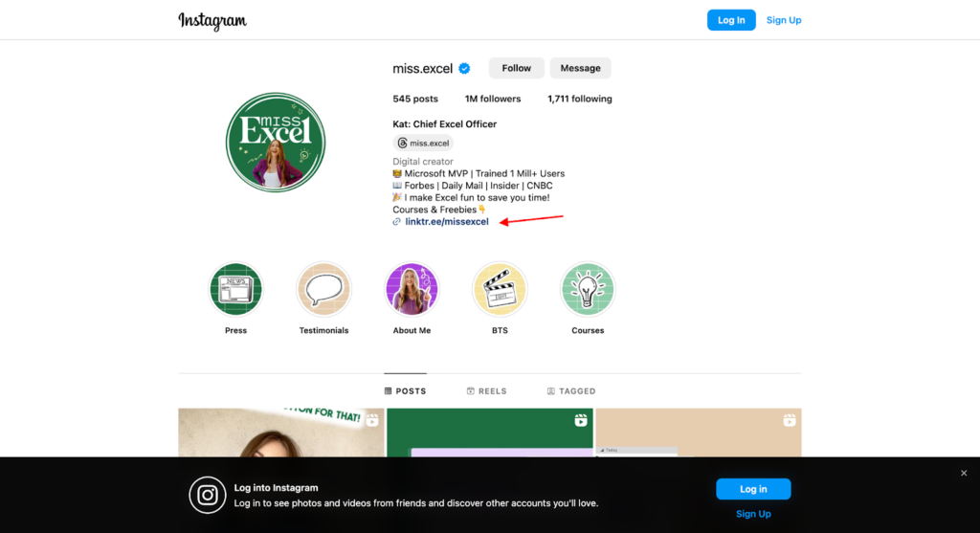Open the linktr.ee/missexcel link
The width and height of the screenshot is (980, 533).
click(x=447, y=221)
